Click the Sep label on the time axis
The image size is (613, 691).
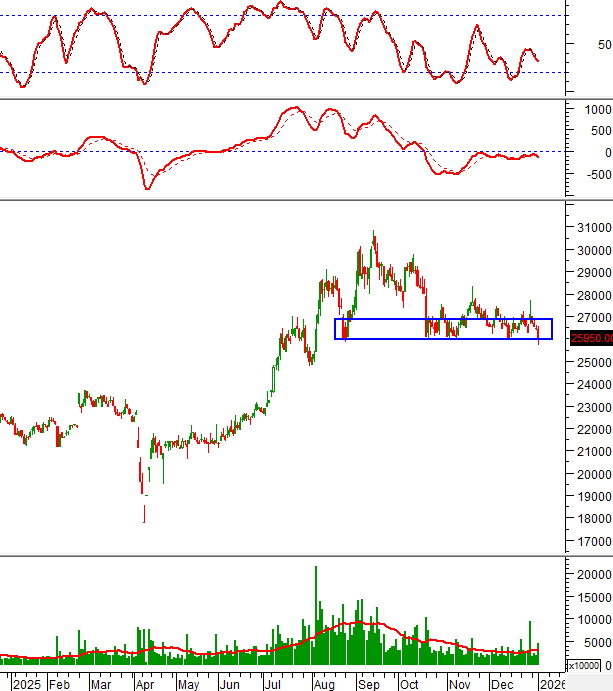click(367, 684)
